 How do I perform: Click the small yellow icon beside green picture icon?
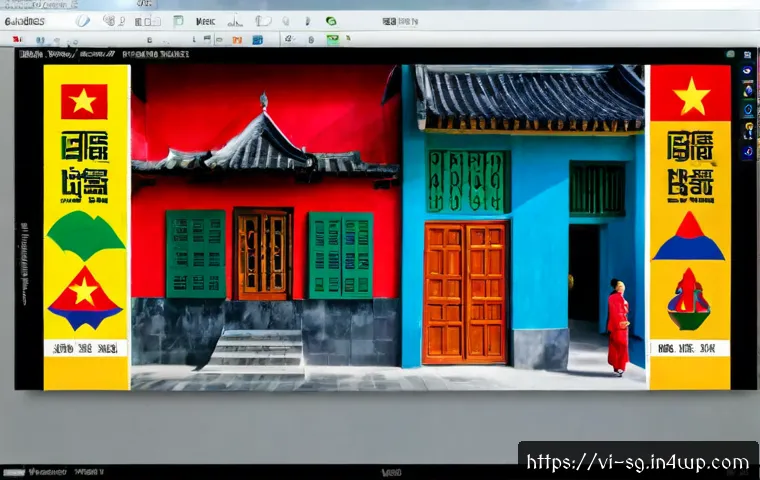pyautogui.click(x=348, y=38)
